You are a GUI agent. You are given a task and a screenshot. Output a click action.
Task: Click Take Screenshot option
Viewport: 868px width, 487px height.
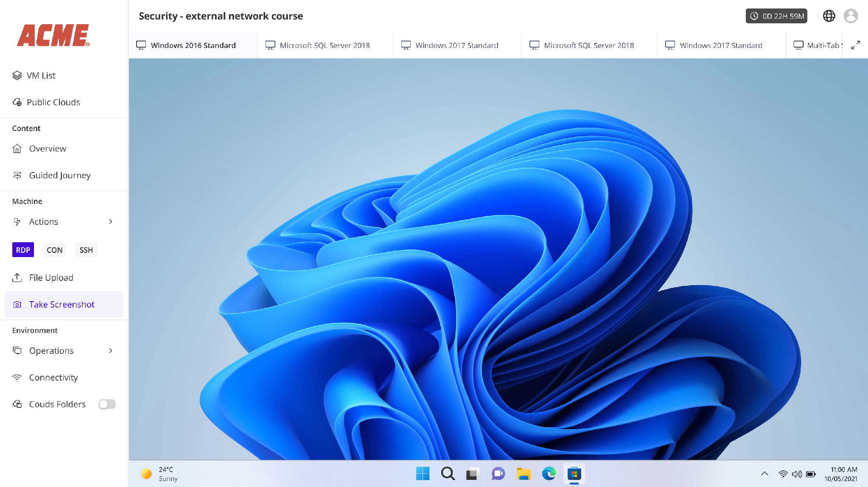(x=64, y=304)
